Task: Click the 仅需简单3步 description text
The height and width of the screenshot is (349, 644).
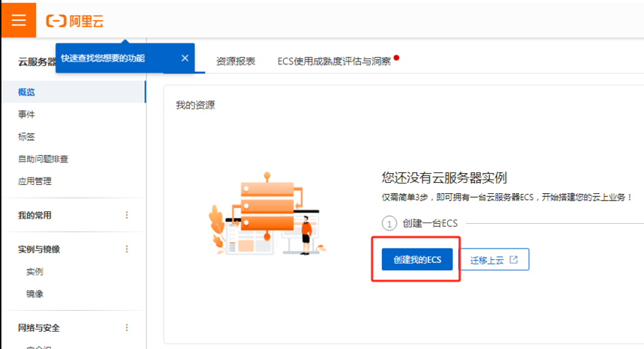Action: click(x=507, y=198)
